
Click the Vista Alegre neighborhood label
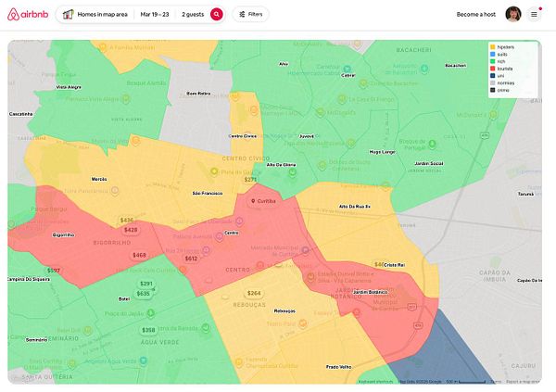click(x=69, y=87)
